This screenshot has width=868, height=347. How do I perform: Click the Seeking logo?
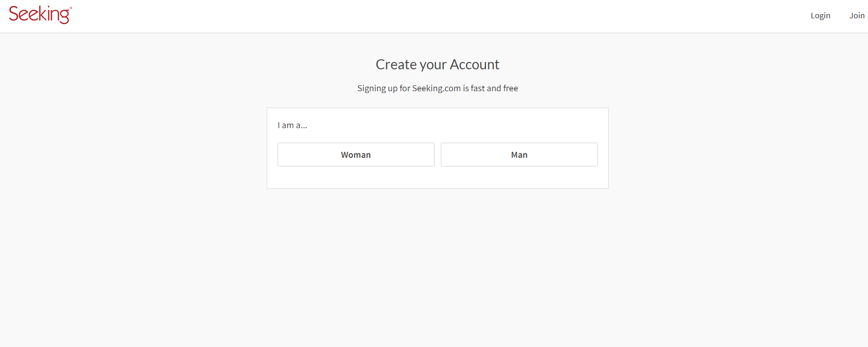(x=40, y=15)
